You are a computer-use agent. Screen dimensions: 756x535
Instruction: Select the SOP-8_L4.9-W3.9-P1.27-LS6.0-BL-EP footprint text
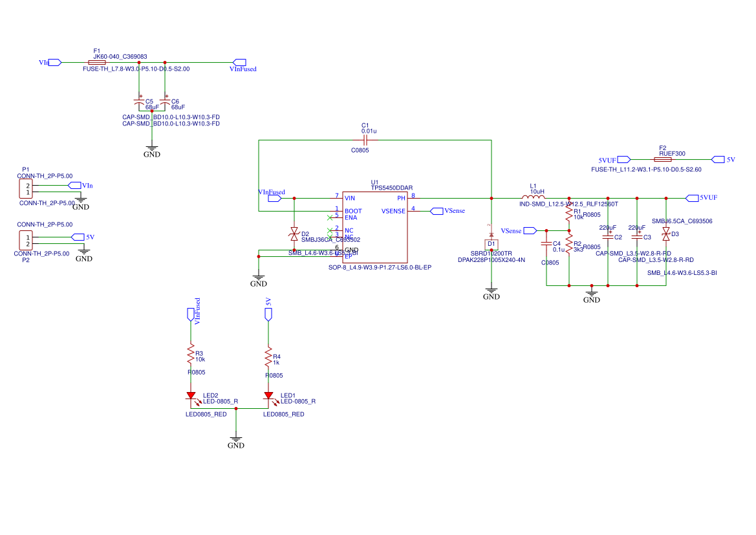tap(380, 267)
